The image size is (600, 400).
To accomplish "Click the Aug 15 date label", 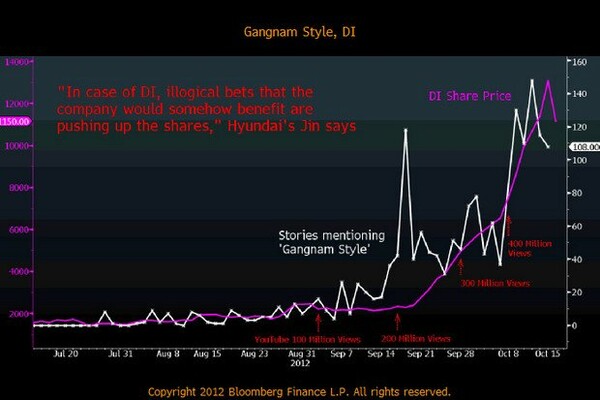I will point(207,354).
